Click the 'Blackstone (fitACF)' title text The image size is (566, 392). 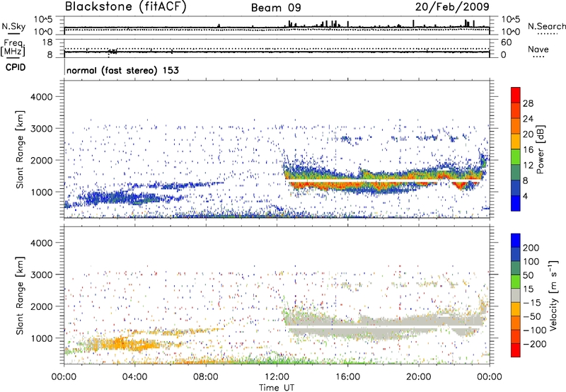point(125,6)
